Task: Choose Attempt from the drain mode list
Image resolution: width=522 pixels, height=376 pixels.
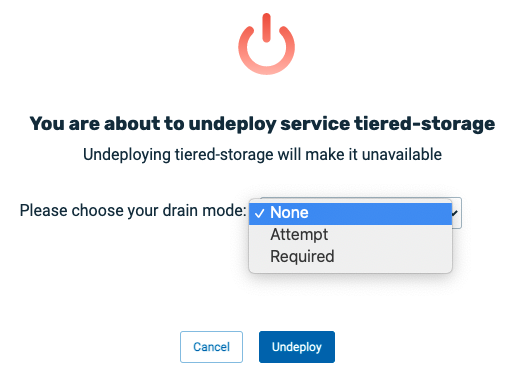Action: (x=350, y=234)
